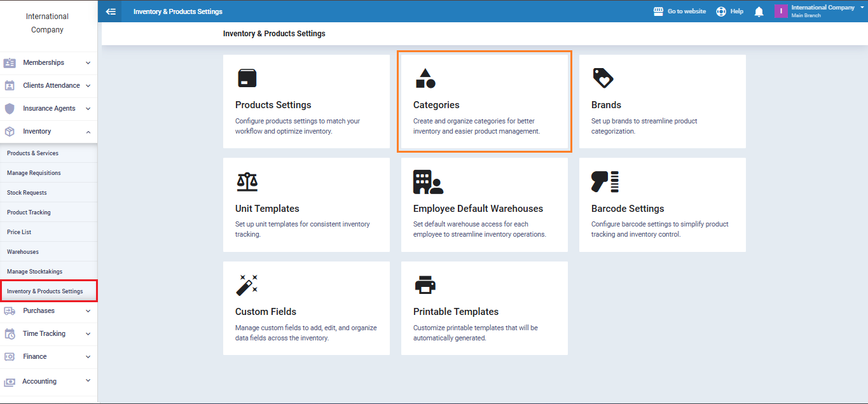Click the Custom Fields magic wand icon

[247, 285]
